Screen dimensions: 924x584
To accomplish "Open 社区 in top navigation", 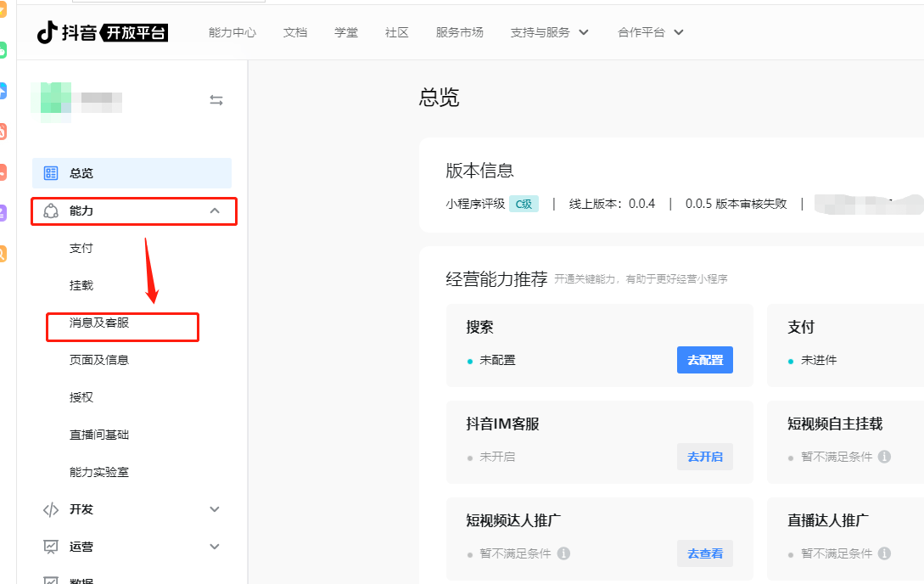I will click(x=396, y=32).
